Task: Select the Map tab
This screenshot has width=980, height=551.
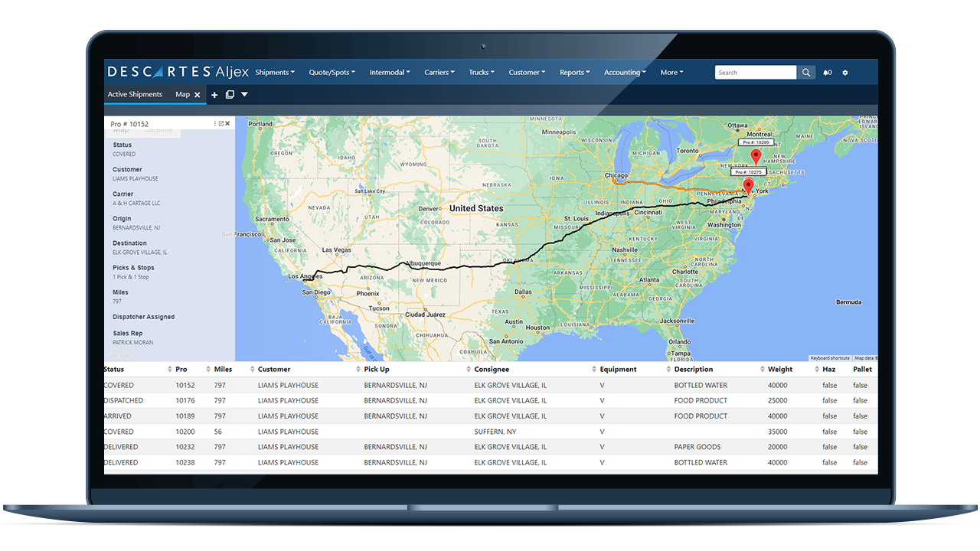Action: click(x=182, y=95)
